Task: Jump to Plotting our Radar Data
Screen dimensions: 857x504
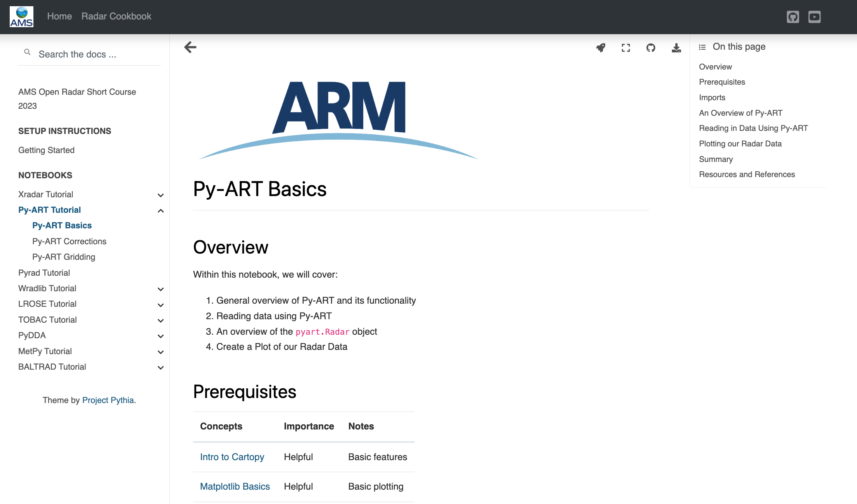Action: (740, 144)
